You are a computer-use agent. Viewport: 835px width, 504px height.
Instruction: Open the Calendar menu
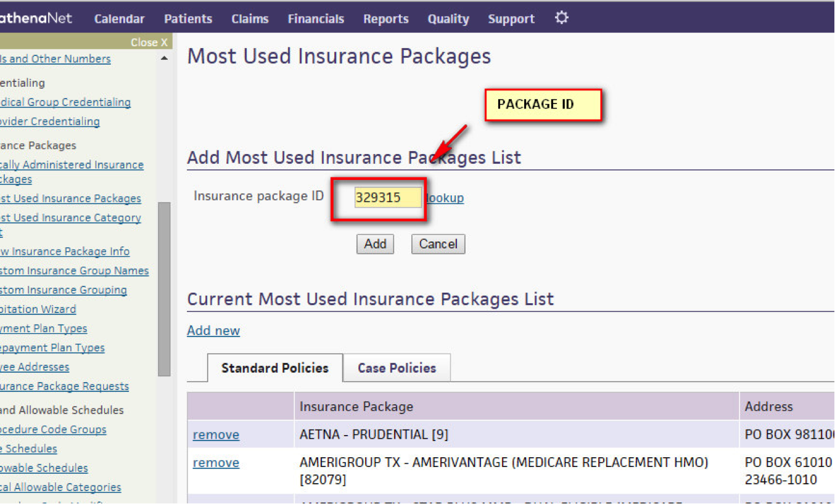point(119,19)
